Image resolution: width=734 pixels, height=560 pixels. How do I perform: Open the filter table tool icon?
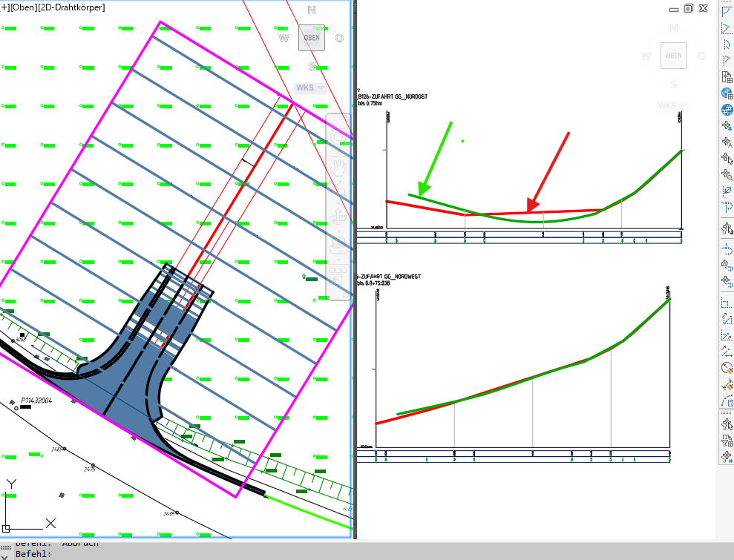click(727, 441)
